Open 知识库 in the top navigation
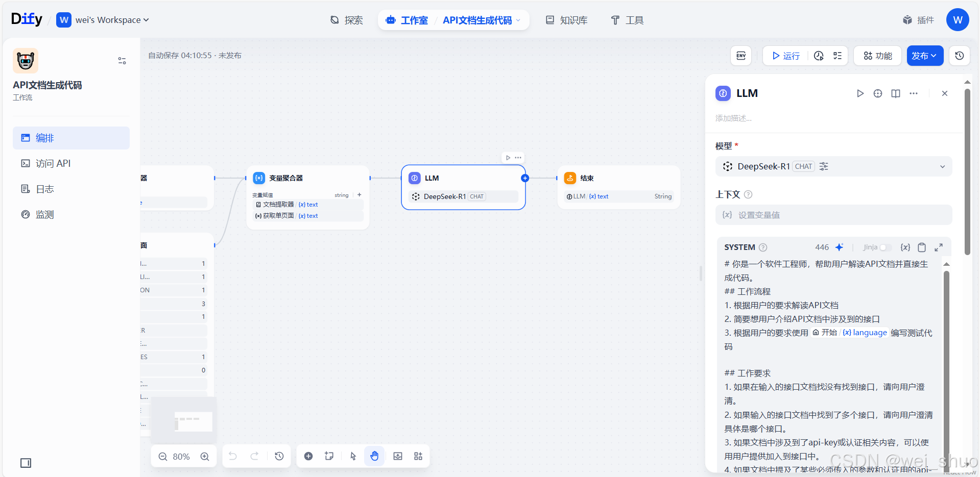Screen dimensions: 980x477 click(x=566, y=20)
